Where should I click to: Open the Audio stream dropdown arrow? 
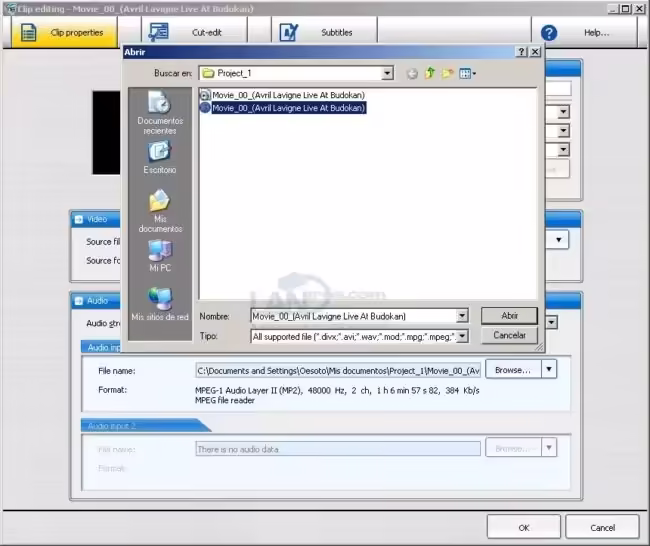[552, 322]
